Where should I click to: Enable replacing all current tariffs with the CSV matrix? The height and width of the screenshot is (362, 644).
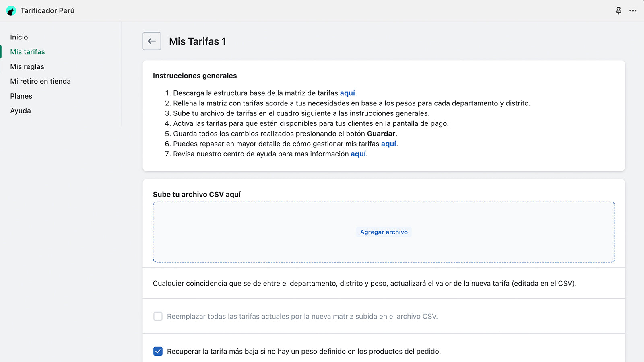pos(158,316)
